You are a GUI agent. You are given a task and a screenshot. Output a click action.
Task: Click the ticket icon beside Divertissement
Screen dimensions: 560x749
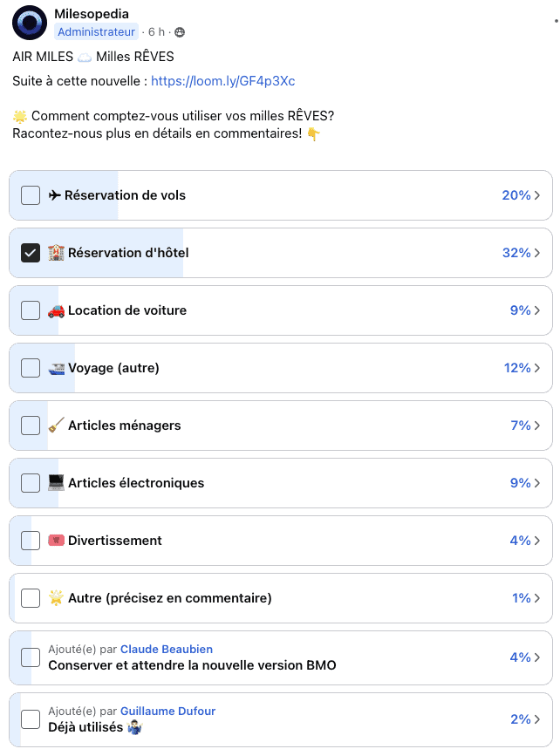[56, 541]
